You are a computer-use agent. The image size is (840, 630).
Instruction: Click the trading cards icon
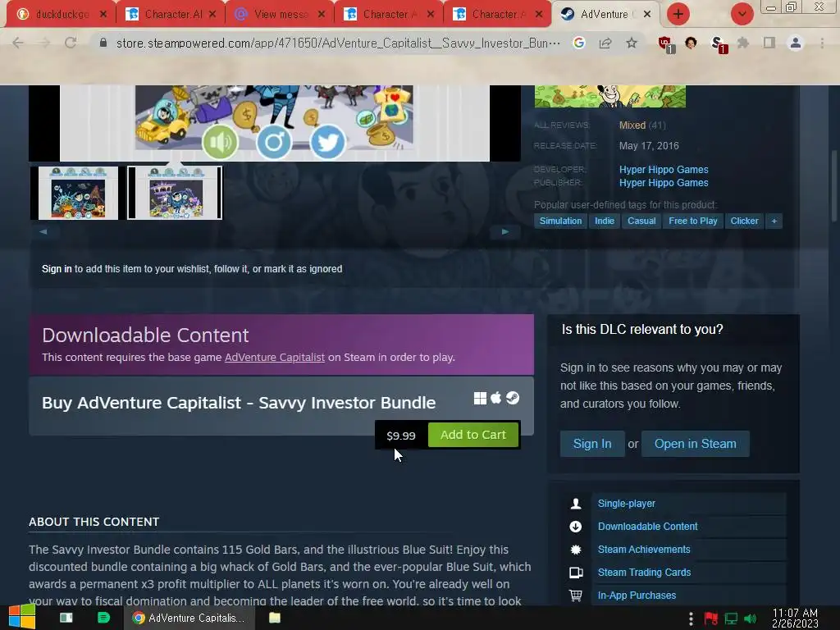(576, 573)
